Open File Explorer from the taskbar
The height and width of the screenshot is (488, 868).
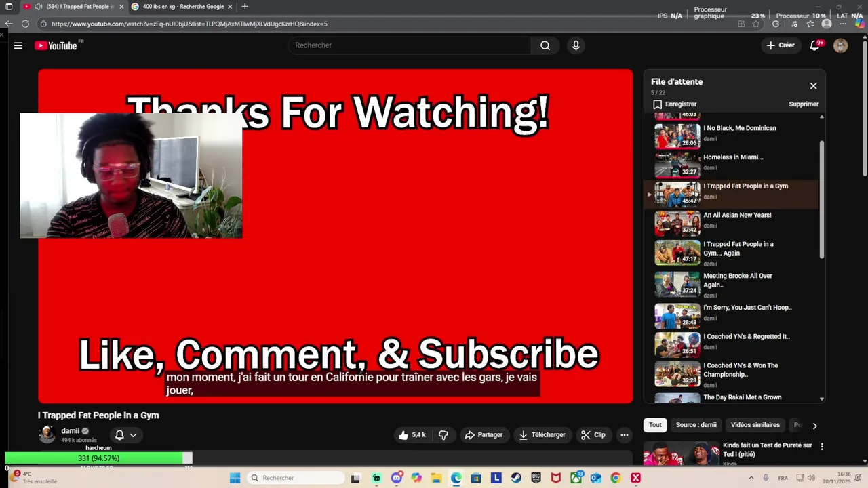click(x=436, y=478)
